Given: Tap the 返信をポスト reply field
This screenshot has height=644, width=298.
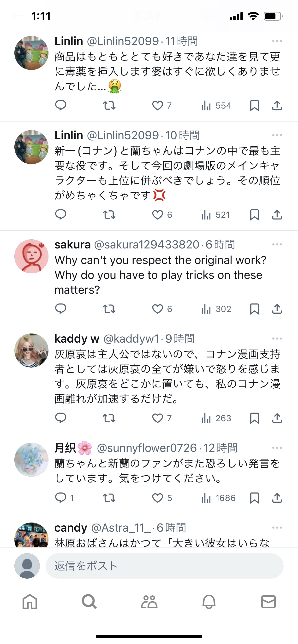Looking at the screenshot, I should tap(165, 566).
